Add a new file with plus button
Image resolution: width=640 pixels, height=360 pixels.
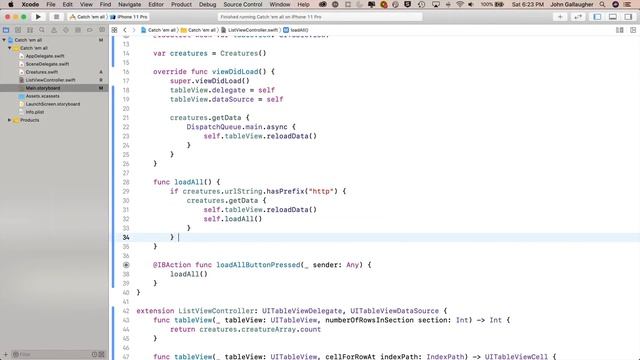(x=6, y=354)
